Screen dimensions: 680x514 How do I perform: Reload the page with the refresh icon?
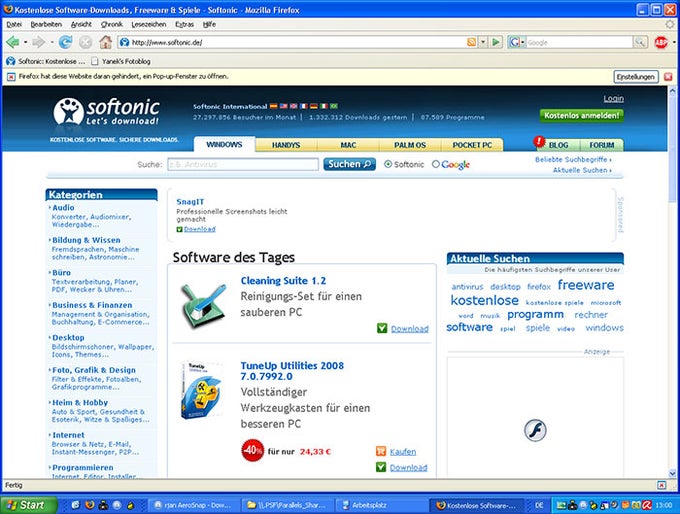coord(65,42)
